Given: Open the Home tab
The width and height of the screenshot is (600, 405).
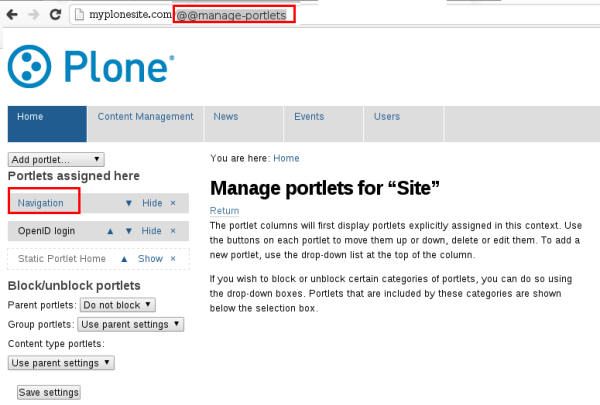Looking at the screenshot, I should [47, 124].
